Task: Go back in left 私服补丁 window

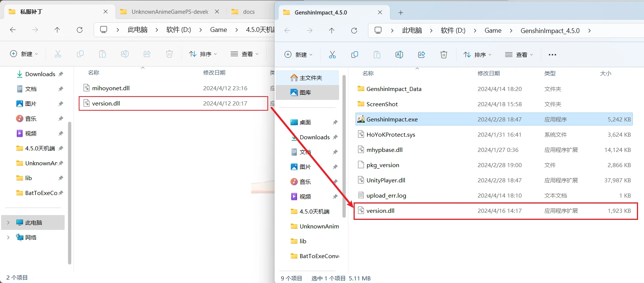Action: (x=13, y=30)
